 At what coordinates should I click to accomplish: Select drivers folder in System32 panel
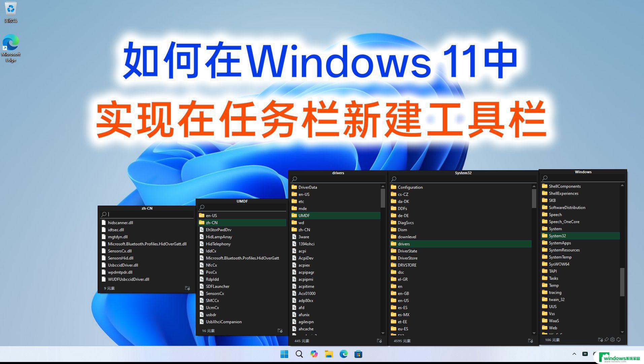point(461,244)
